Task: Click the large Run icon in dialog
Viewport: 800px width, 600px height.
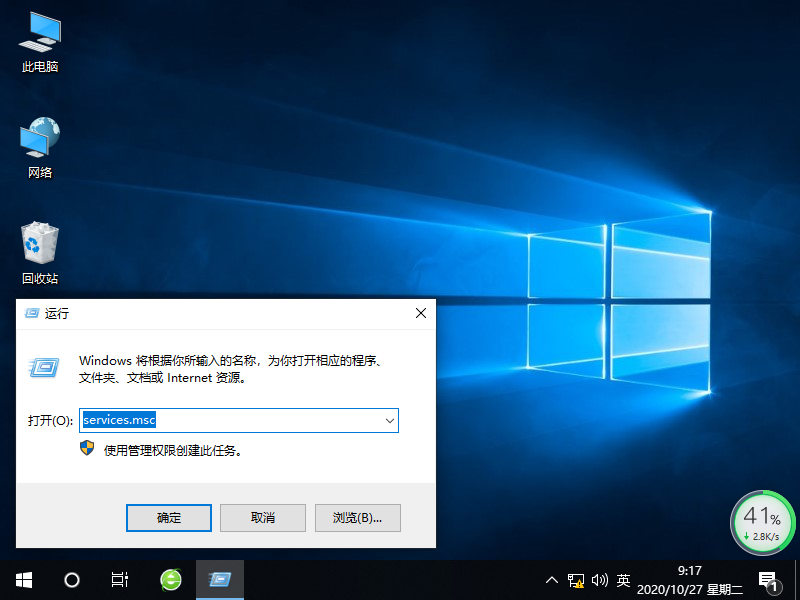Action: 45,367
